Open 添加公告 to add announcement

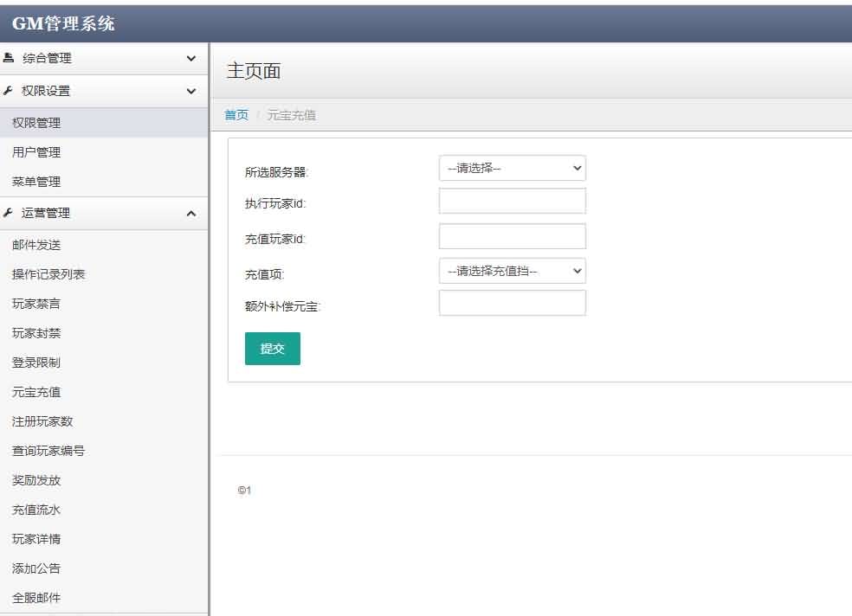click(38, 568)
